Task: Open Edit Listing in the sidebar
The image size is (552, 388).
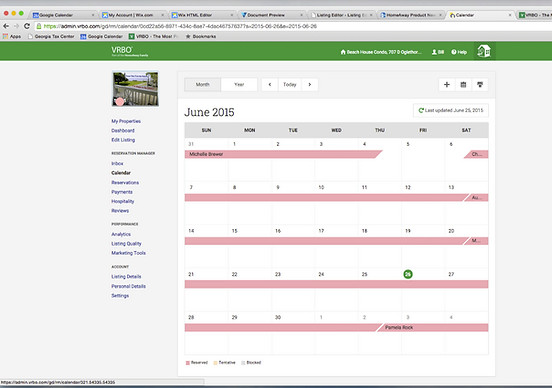Action: click(x=123, y=140)
